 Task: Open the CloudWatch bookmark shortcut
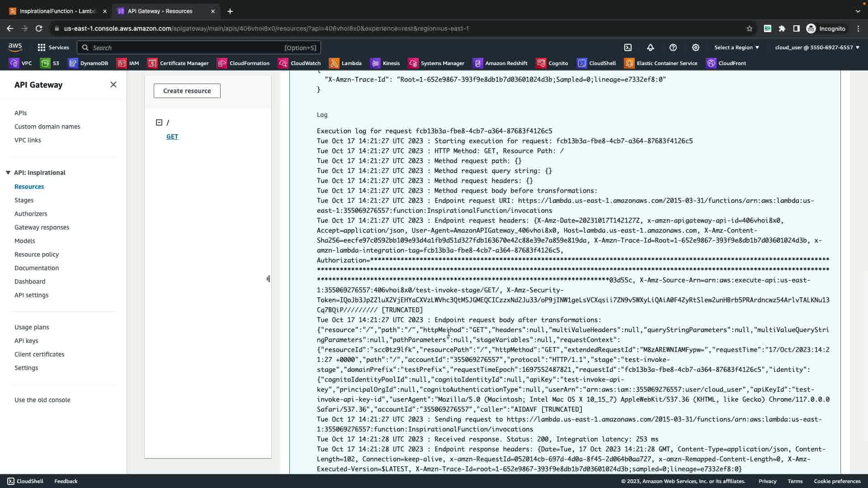tap(299, 63)
